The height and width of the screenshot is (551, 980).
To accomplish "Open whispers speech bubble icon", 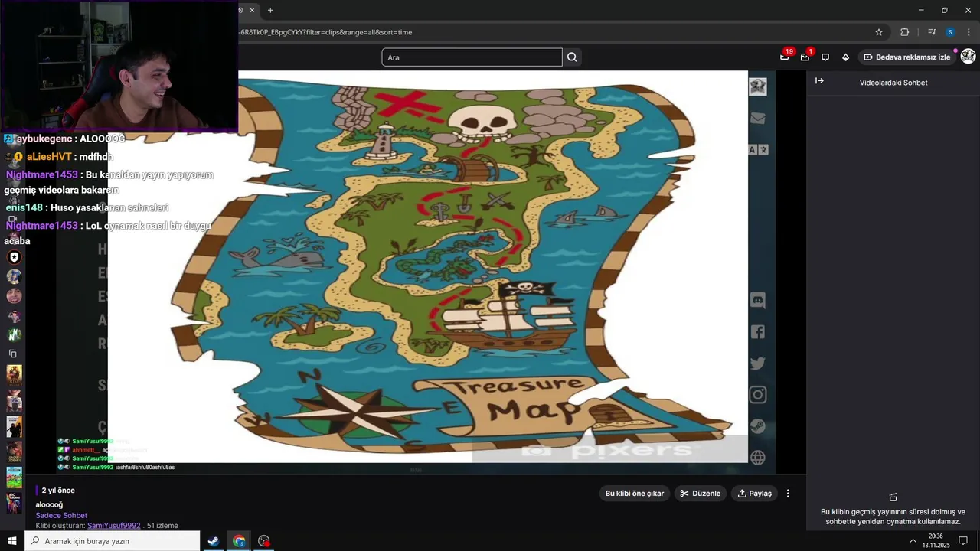I will pos(825,57).
